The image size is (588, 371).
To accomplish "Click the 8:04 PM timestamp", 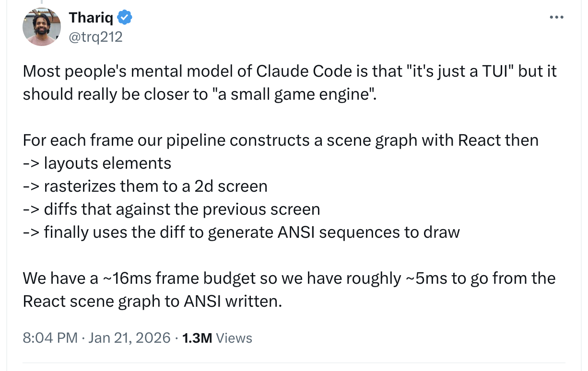I will coord(50,338).
